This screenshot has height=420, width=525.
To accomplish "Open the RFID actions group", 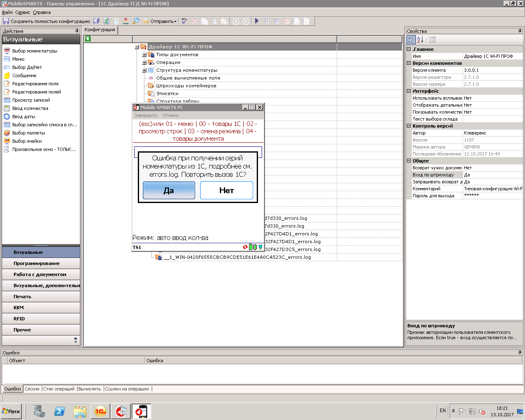I will [x=41, y=319].
